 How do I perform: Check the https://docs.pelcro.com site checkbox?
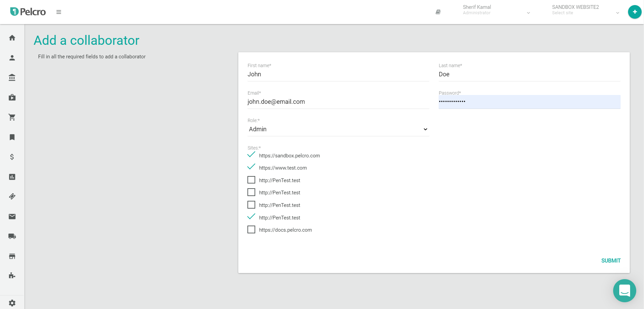click(x=251, y=230)
